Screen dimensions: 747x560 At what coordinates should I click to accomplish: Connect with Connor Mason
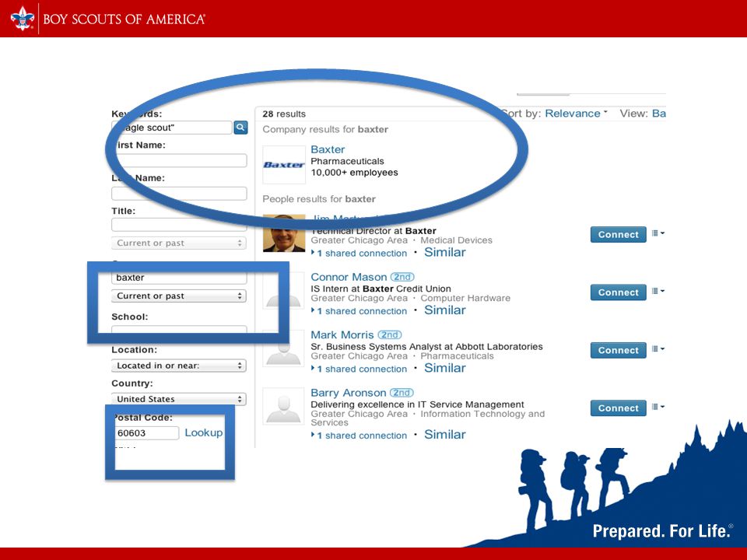pyautogui.click(x=619, y=292)
